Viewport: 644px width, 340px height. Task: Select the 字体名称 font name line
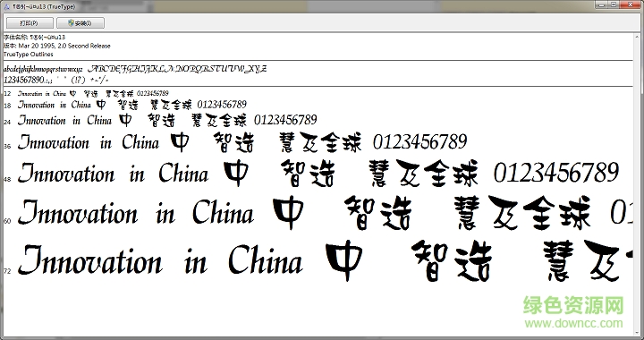(35, 38)
